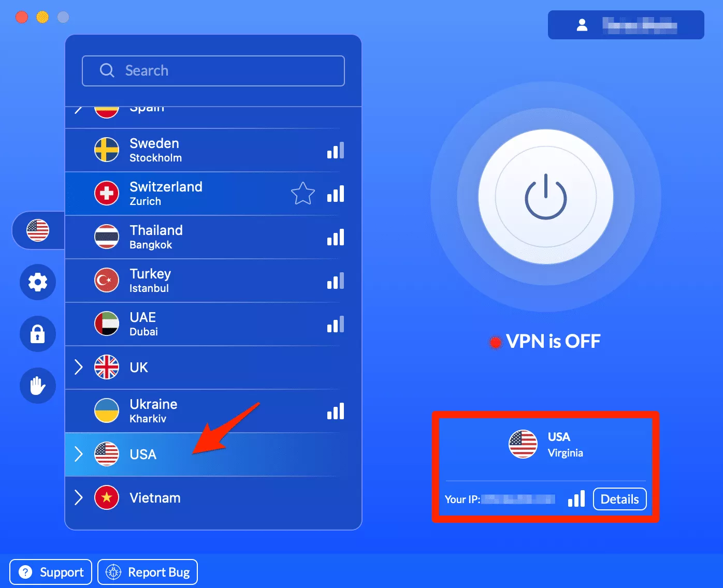723x588 pixels.
Task: Select UAE Dubai server
Action: pos(213,324)
